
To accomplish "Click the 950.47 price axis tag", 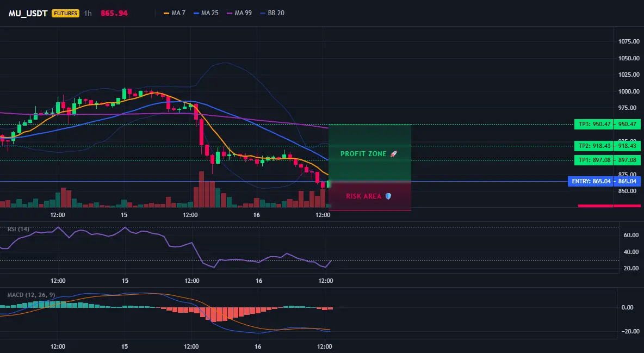I will click(627, 124).
